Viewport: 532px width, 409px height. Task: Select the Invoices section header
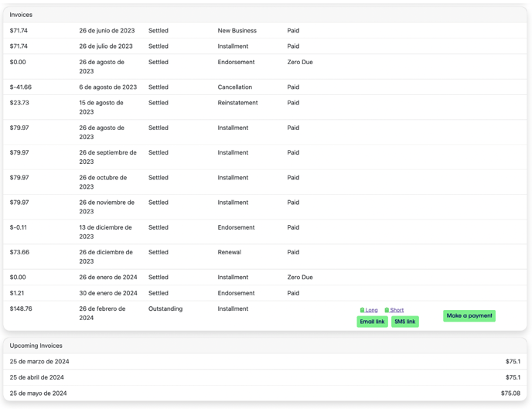22,15
